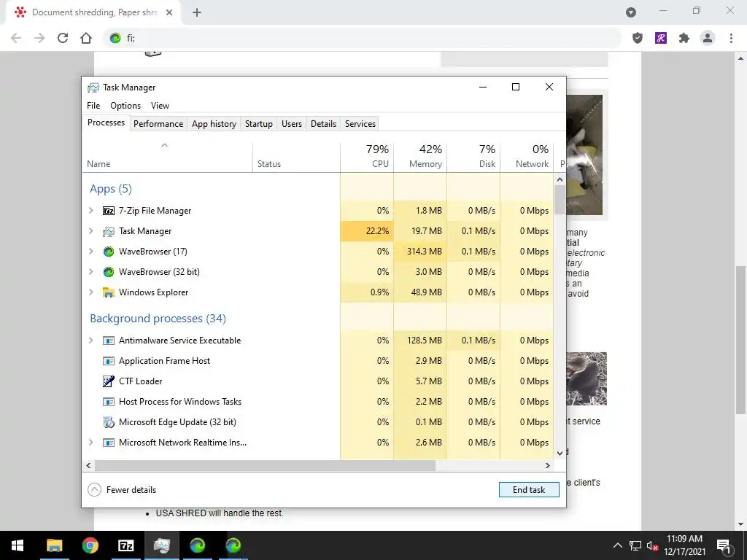Switch to the App history tab
747x560 pixels.
point(214,124)
